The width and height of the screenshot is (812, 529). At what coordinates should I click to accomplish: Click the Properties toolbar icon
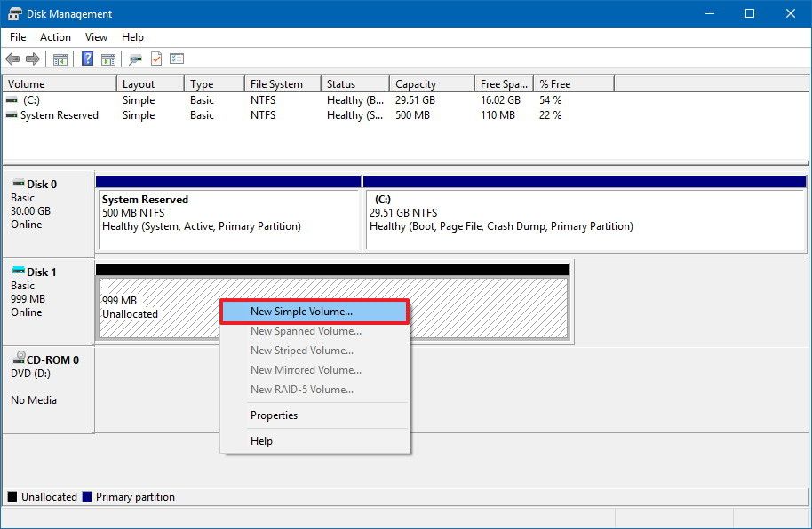[135, 59]
